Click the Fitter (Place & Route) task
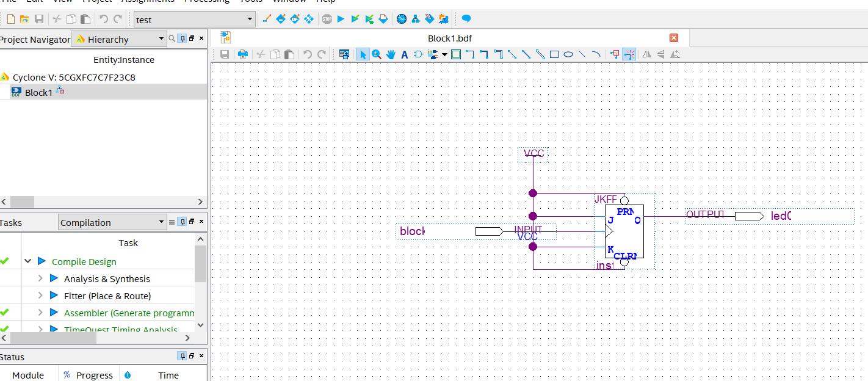This screenshot has width=868, height=381. click(107, 296)
